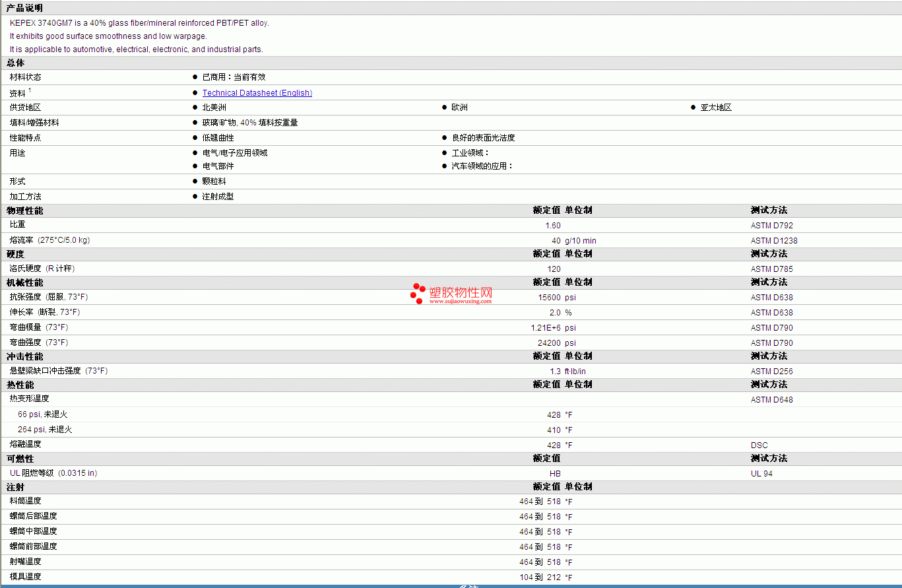
Task: Click the use "汽车领域的应用："
Action: pyautogui.click(x=482, y=166)
